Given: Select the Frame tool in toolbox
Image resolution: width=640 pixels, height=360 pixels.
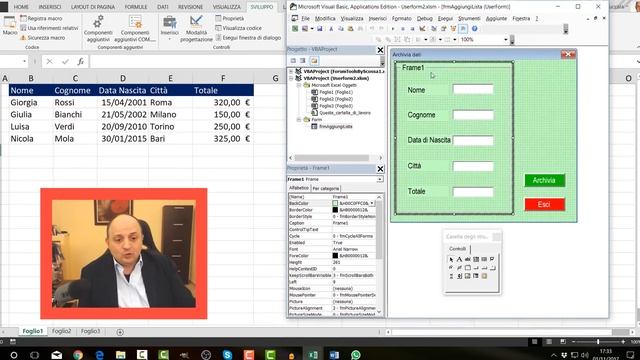Looking at the screenshot, I should tap(467, 268).
